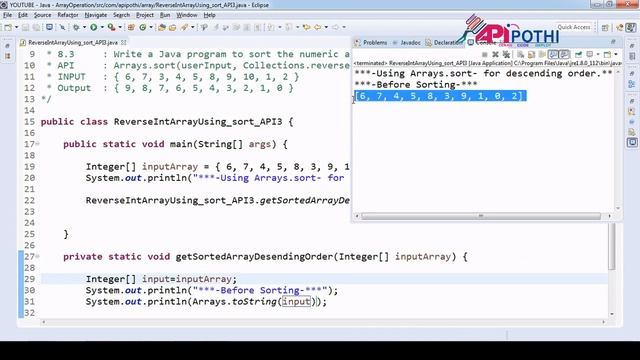Click the Run External Tools icon
Image resolution: width=640 pixels, height=360 pixels.
click(111, 27)
